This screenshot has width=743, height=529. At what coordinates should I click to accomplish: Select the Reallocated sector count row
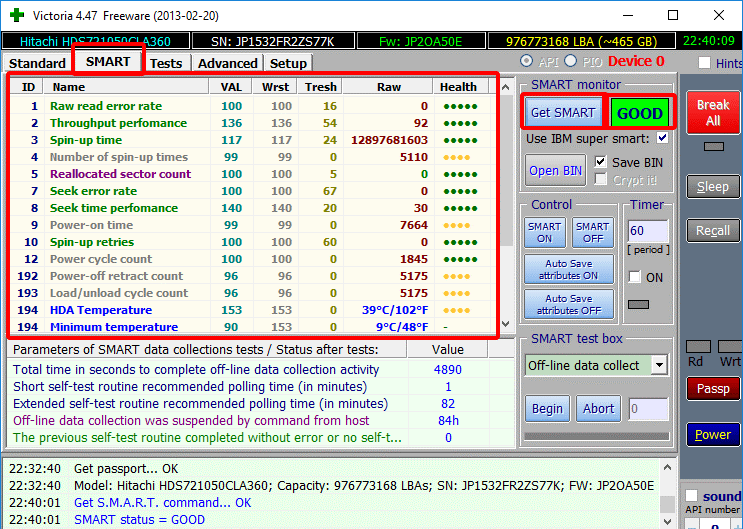tap(252, 174)
